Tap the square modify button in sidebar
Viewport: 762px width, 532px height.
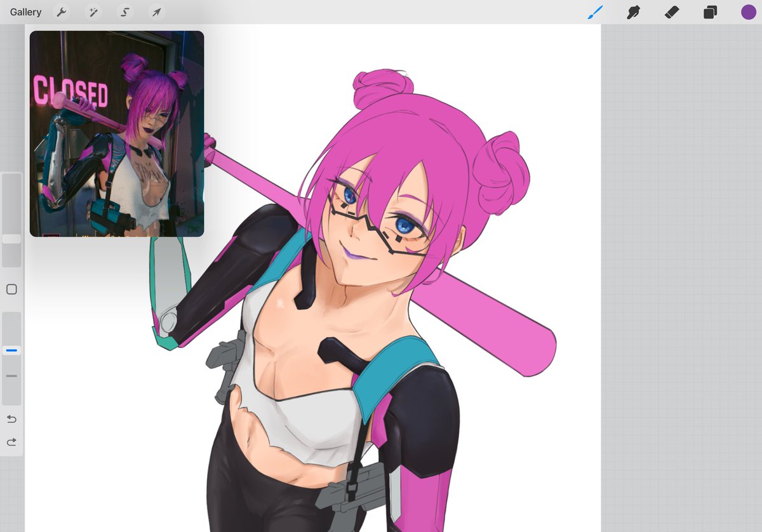pos(11,289)
